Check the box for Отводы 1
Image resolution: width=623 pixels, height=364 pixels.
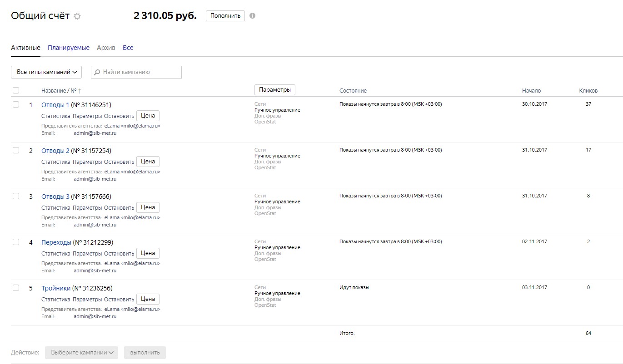tap(16, 104)
